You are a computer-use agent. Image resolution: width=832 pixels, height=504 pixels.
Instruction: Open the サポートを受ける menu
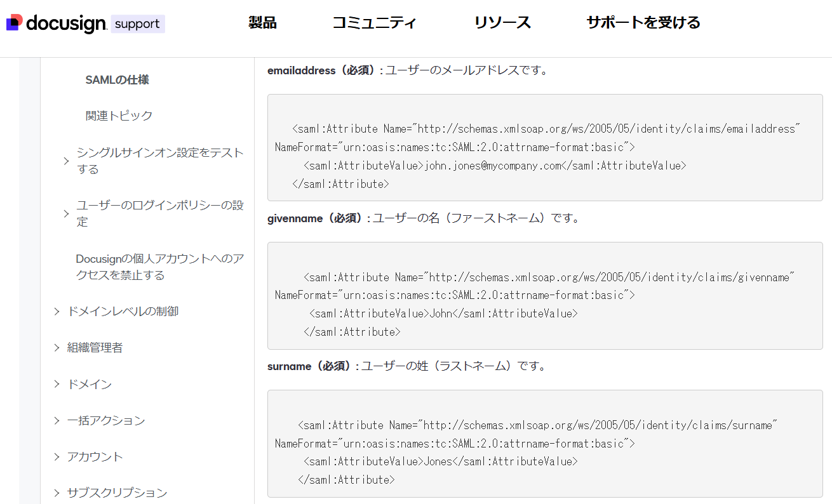[x=643, y=23]
